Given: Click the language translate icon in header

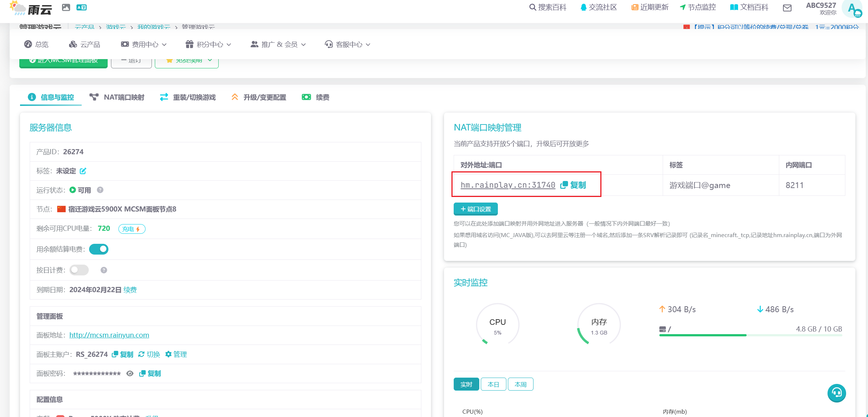Looking at the screenshot, I should point(81,7).
